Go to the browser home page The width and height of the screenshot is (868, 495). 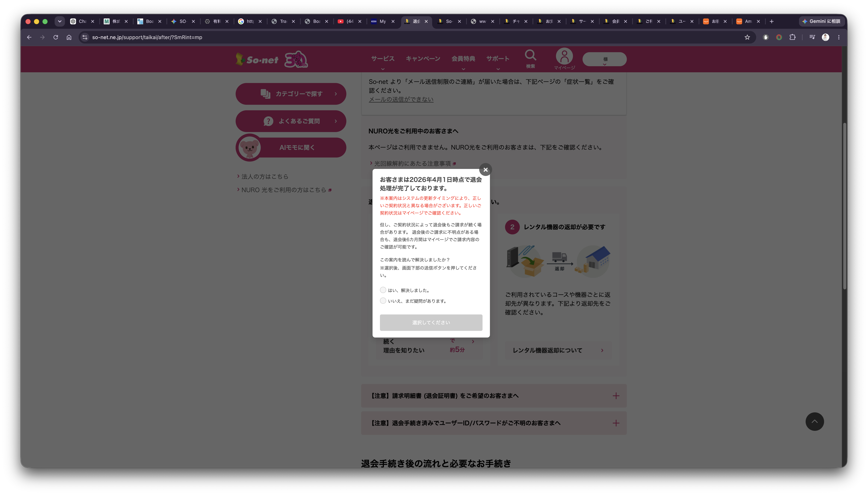click(x=69, y=37)
